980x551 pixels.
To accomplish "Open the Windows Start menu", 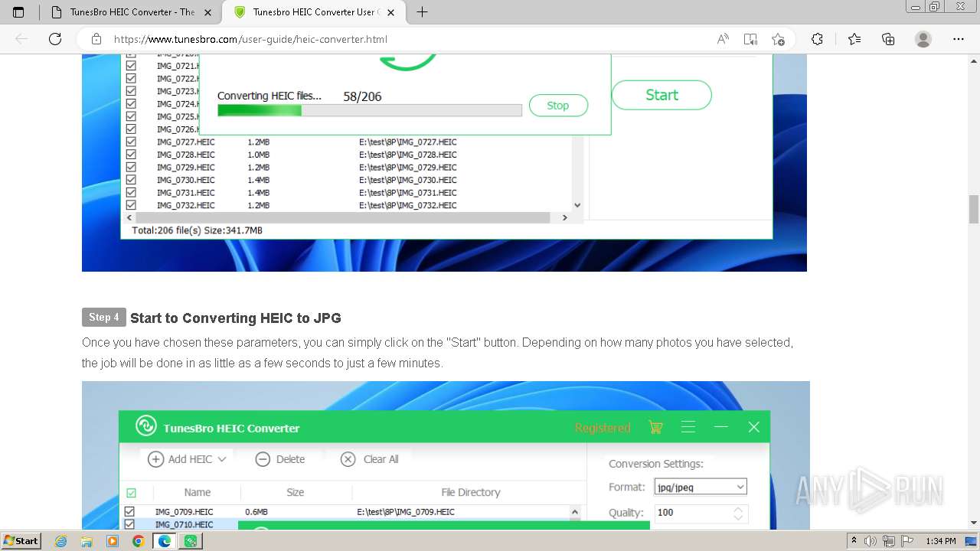I will [21, 540].
